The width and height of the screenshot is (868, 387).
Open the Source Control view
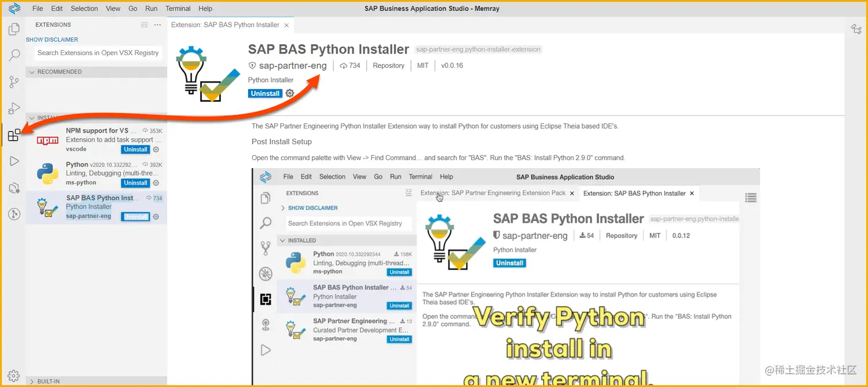pyautogui.click(x=14, y=82)
